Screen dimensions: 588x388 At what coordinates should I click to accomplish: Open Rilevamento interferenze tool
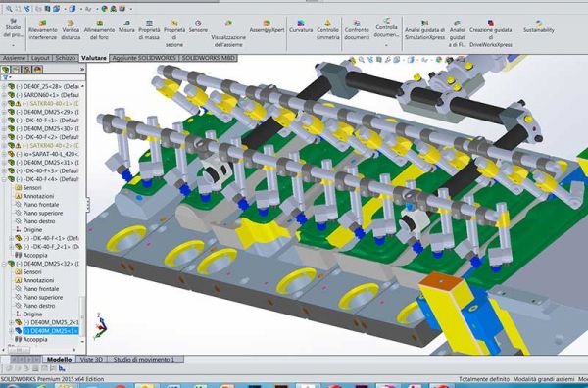[x=43, y=30]
